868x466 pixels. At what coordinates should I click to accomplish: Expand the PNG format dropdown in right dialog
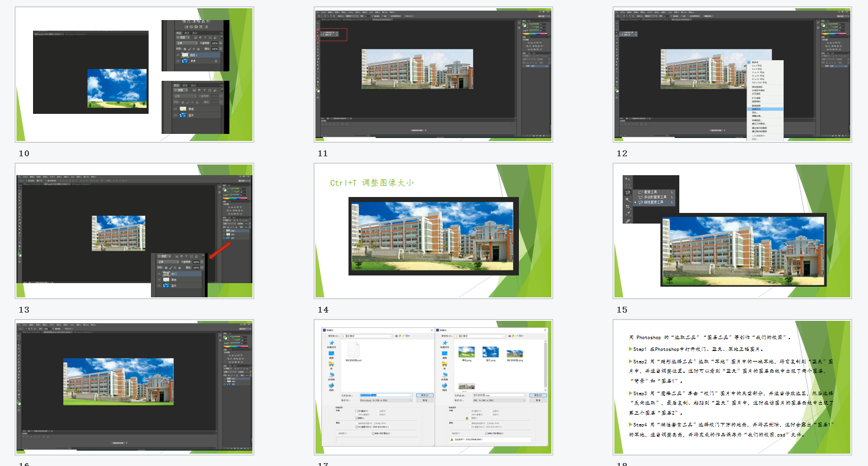[498, 400]
